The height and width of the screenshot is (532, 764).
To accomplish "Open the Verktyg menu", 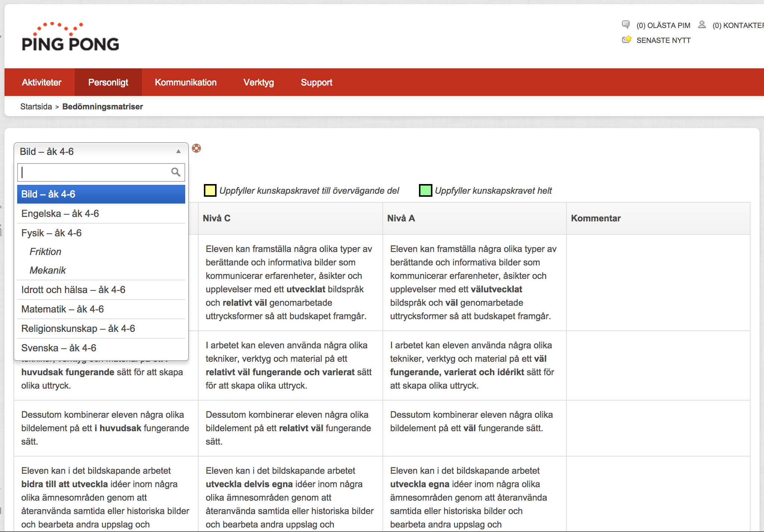I will (259, 82).
